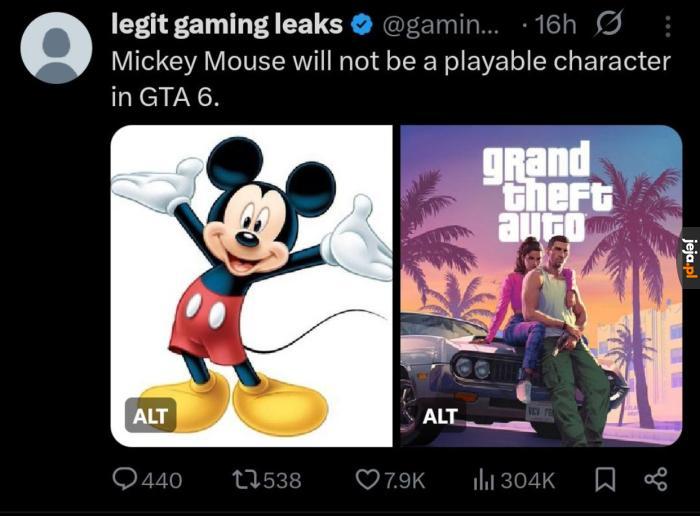Like the tweet with heart icon

coord(366,480)
